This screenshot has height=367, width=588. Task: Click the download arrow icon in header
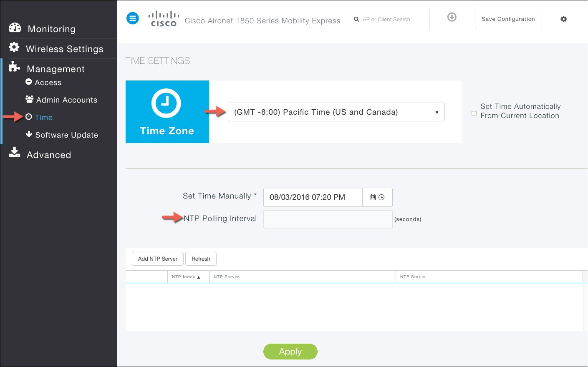click(x=452, y=17)
